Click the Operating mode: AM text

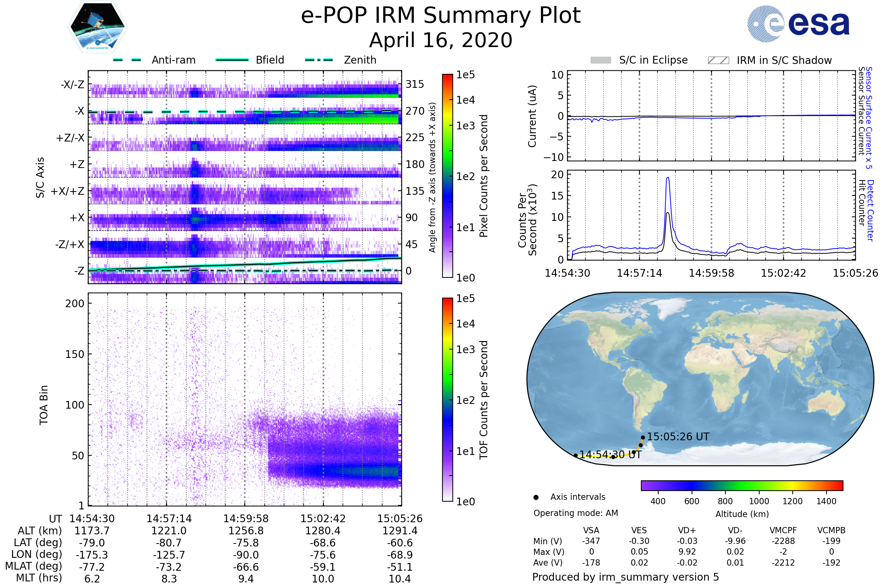tap(576, 513)
